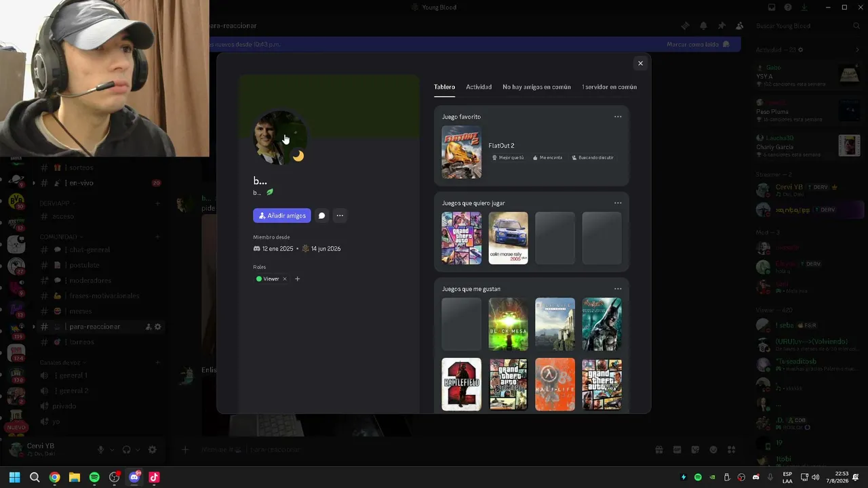Open Actividad settings gear in member panel
The width and height of the screenshot is (868, 488).
click(801, 49)
